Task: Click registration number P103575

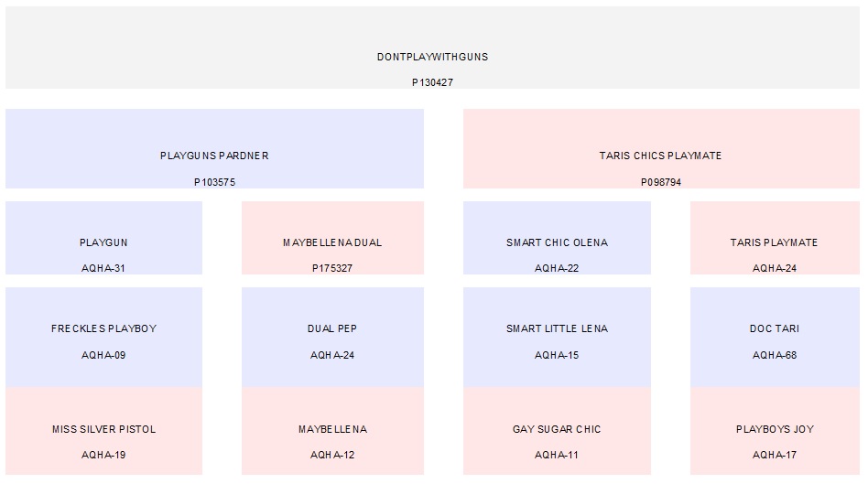Action: coord(214,182)
